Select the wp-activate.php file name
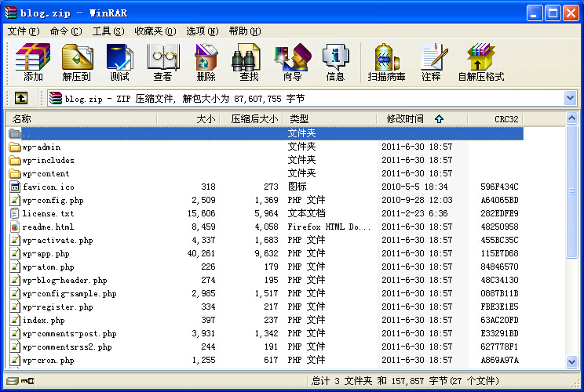This screenshot has height=392, width=584. (57, 240)
